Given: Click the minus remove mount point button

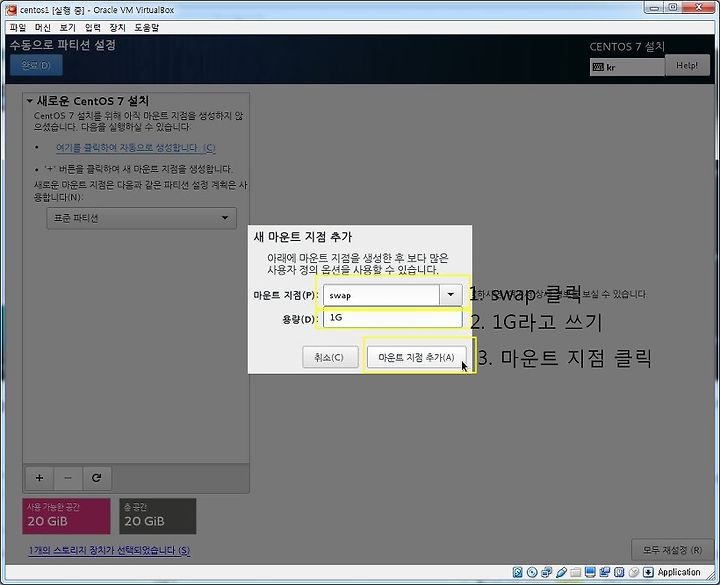Looking at the screenshot, I should tap(68, 478).
